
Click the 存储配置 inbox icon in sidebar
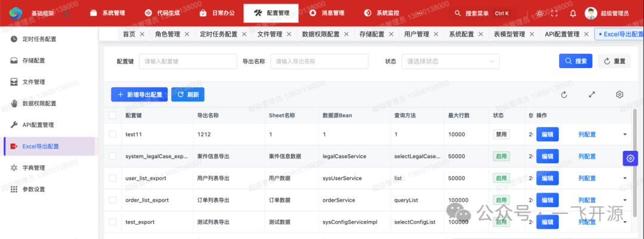click(14, 60)
